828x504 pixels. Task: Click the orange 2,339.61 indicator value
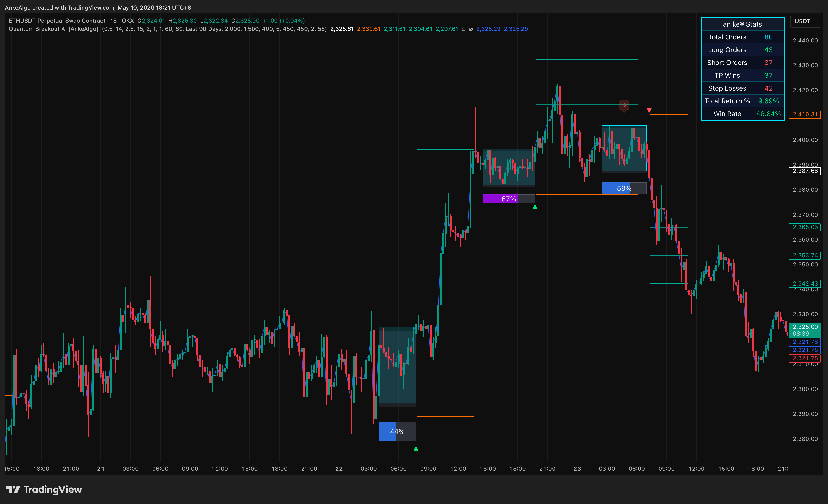(x=368, y=29)
